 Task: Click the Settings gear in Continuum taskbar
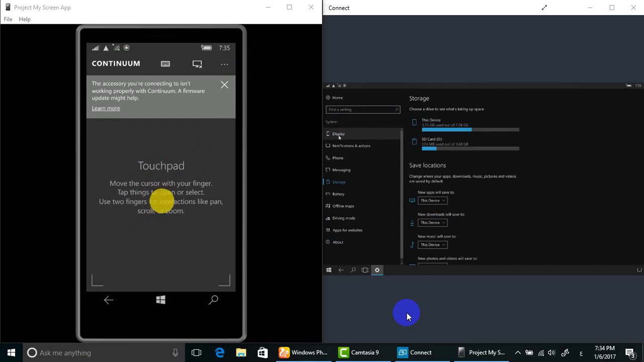pyautogui.click(x=377, y=270)
